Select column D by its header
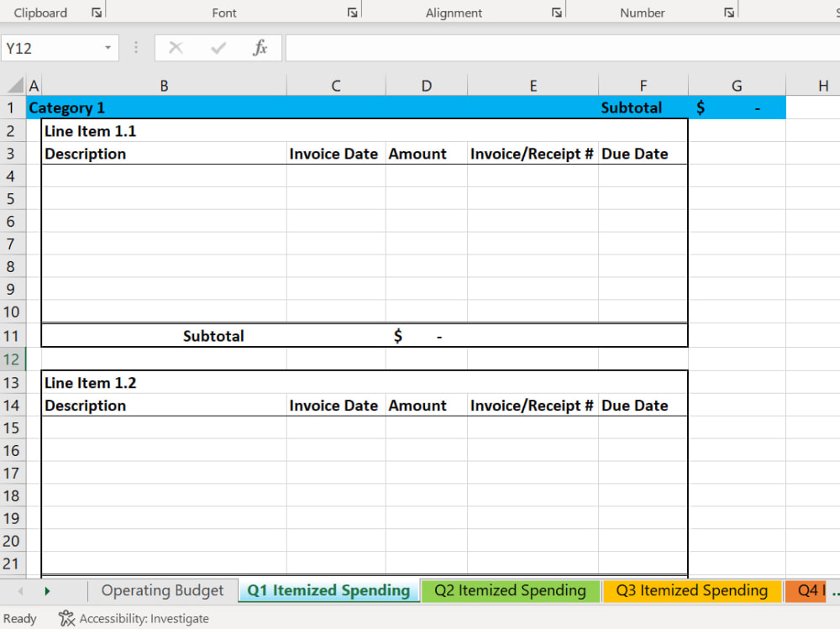 (426, 85)
